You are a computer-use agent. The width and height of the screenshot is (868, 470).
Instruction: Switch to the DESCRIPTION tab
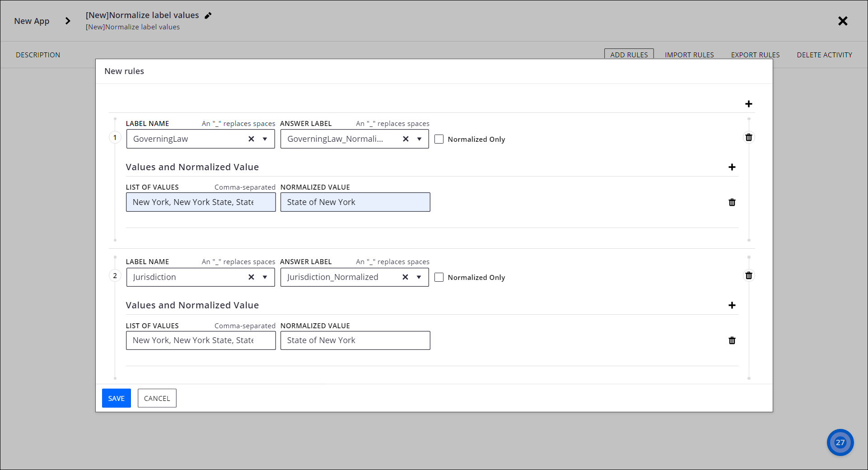tap(38, 55)
